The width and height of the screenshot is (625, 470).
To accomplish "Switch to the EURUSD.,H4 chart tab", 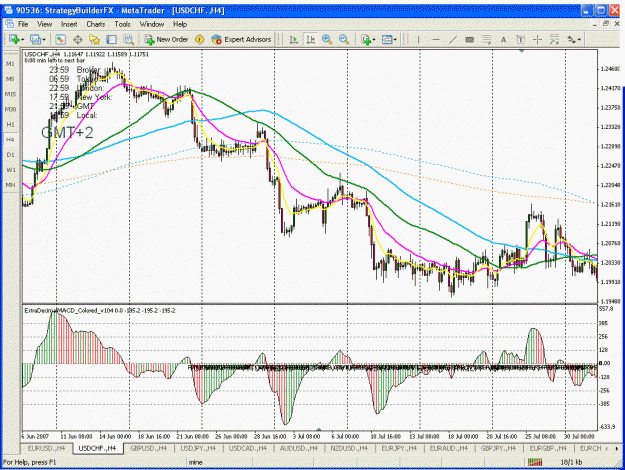I will tap(46, 448).
